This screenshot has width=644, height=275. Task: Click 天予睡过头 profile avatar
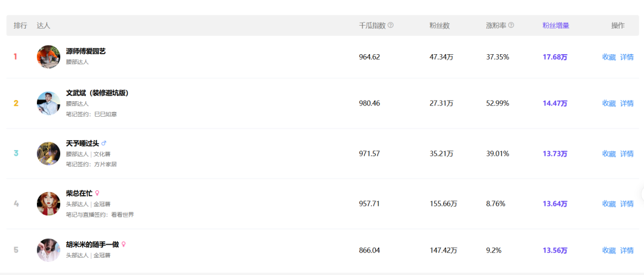48,154
